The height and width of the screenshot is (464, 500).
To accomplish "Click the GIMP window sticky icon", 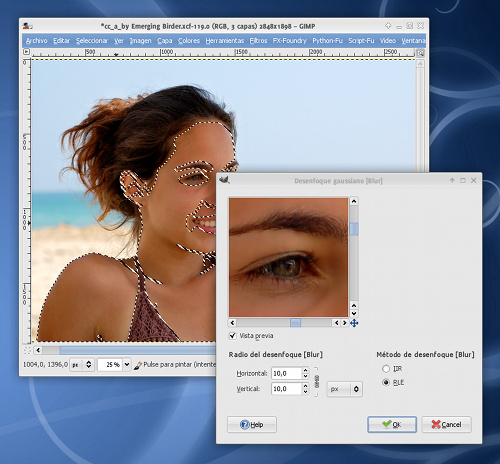I will click(388, 25).
